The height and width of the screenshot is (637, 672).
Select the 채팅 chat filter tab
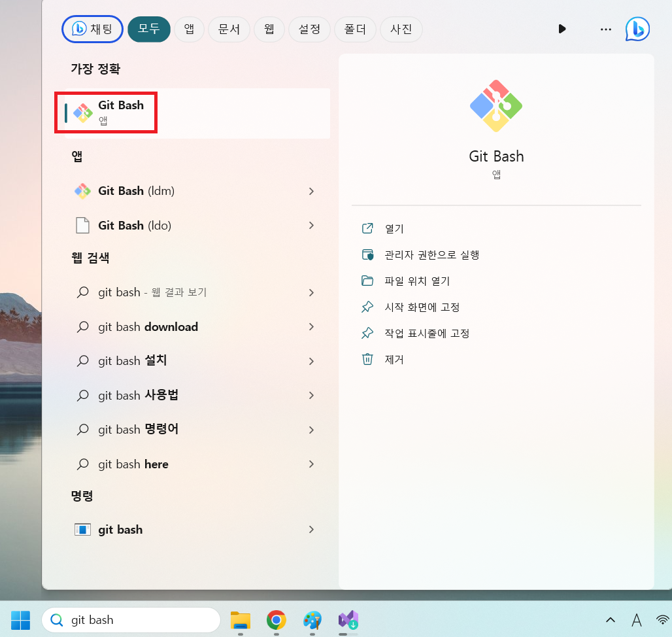[93, 29]
